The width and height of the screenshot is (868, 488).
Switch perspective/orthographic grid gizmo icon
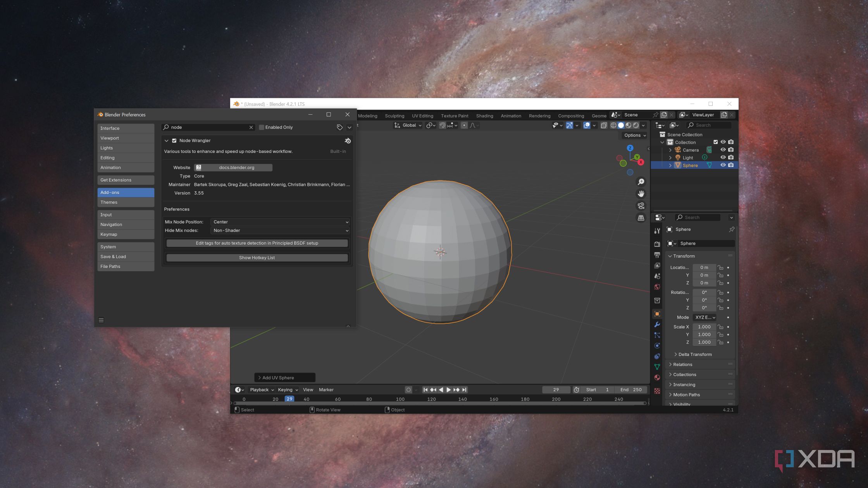click(x=641, y=218)
